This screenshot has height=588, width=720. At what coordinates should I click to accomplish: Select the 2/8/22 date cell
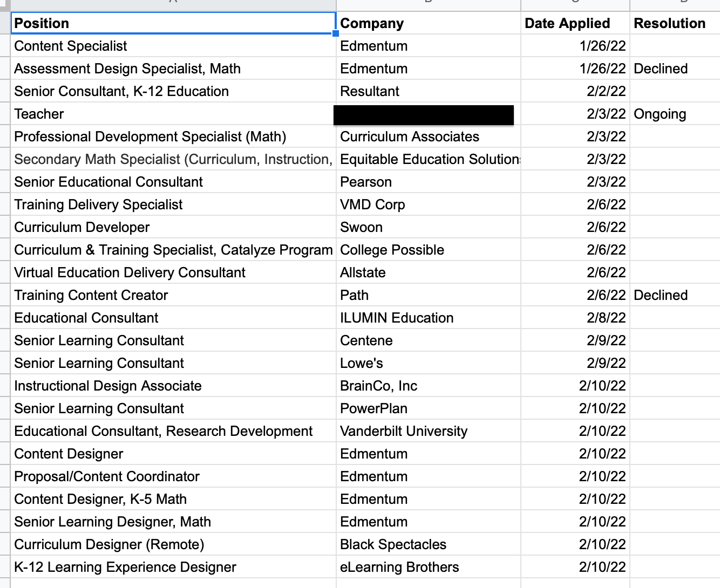(575, 318)
